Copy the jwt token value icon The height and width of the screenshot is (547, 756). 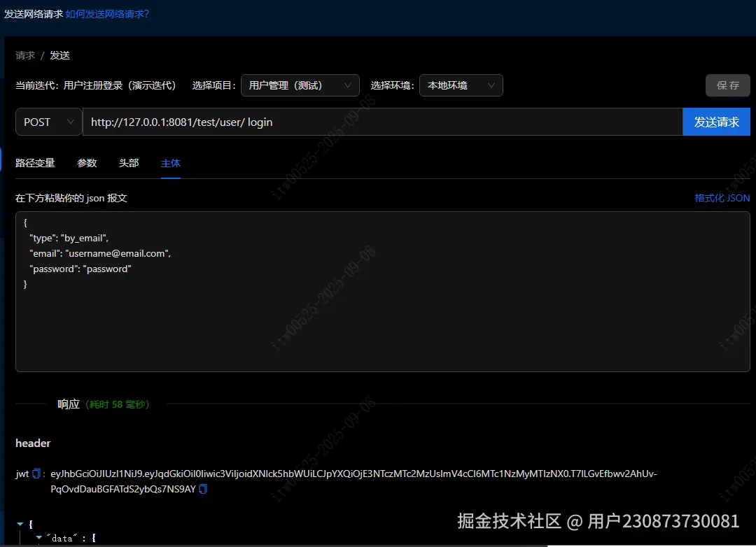point(203,489)
